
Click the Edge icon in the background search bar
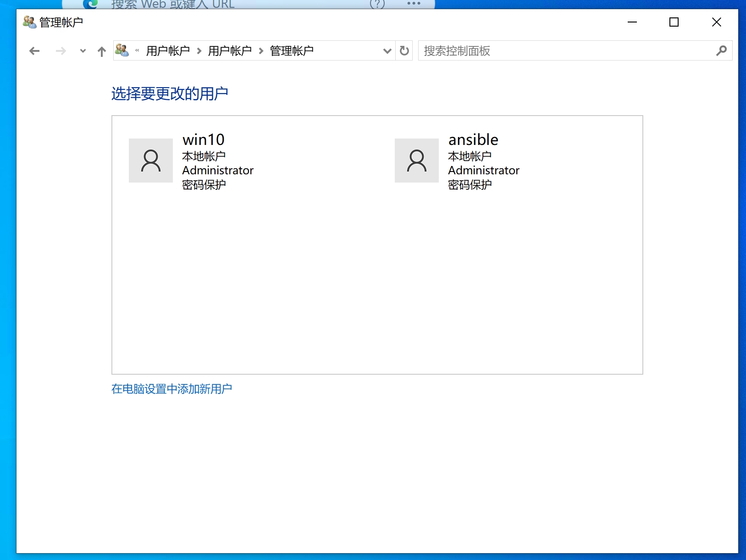pos(91,4)
